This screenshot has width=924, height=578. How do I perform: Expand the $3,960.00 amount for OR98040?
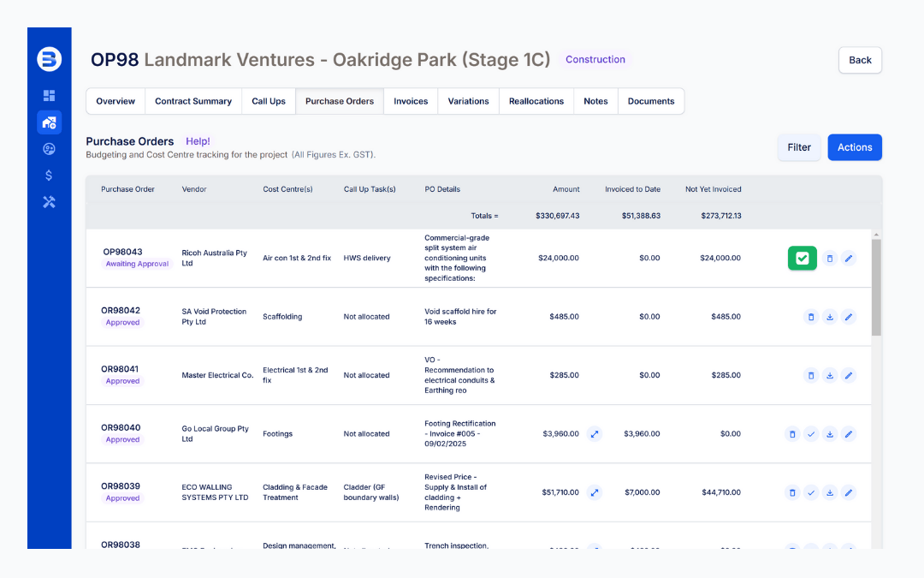595,434
